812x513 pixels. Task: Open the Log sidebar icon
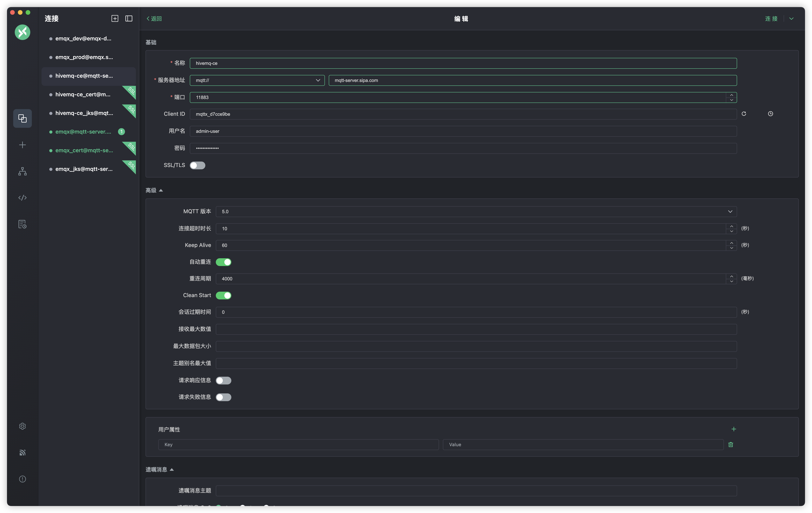(22, 224)
